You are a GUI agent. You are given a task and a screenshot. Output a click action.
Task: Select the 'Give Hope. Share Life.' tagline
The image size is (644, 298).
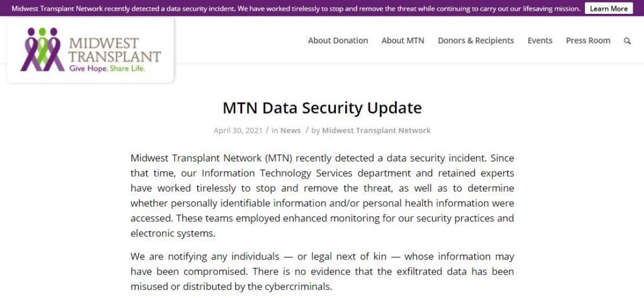(107, 69)
